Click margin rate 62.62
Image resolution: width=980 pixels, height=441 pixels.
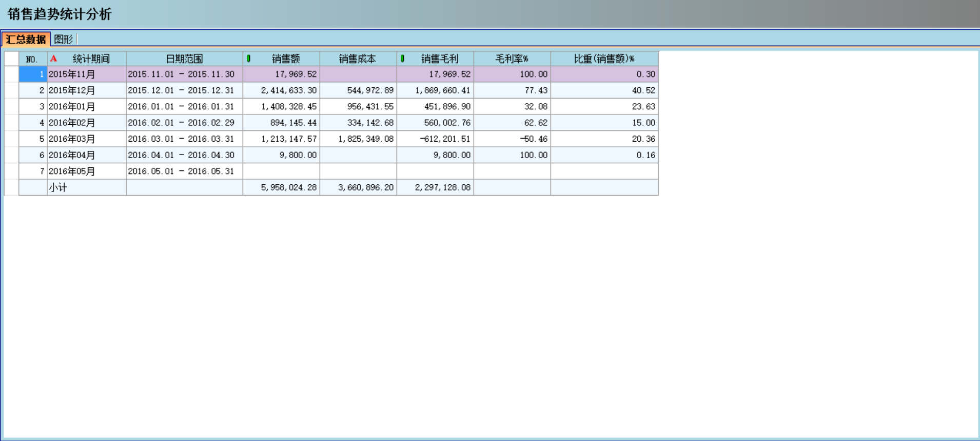pos(512,123)
